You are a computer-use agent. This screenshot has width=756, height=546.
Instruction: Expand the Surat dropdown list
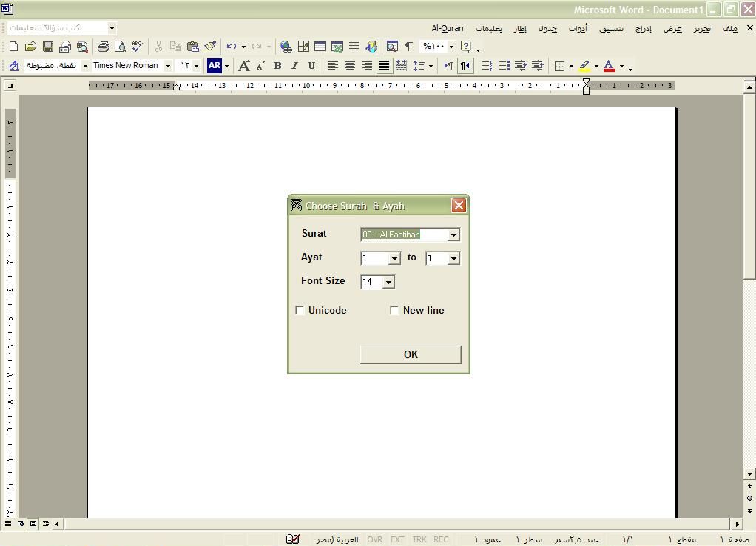pyautogui.click(x=453, y=235)
